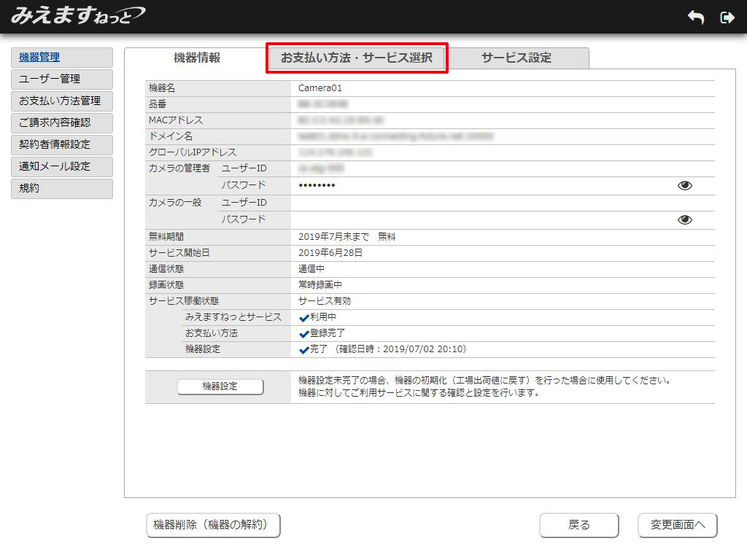
Task: Click 機器削除（機器の解約） button
Action: (213, 525)
